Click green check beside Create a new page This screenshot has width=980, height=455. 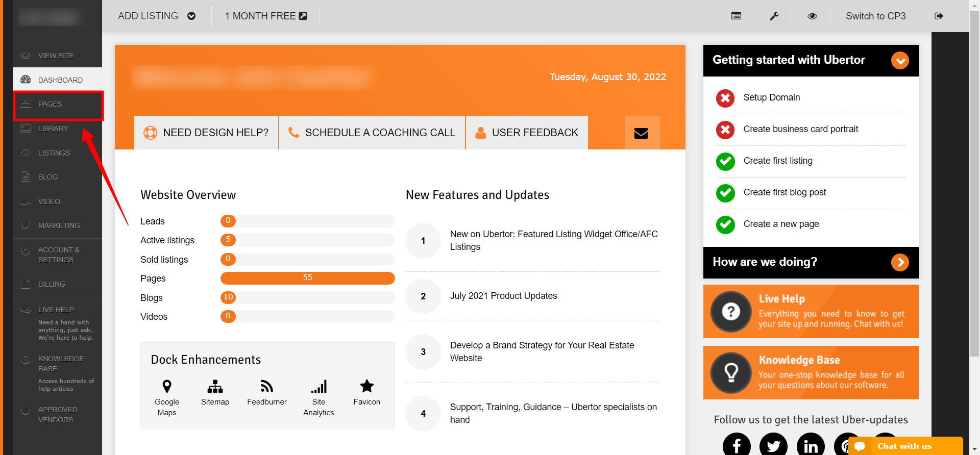725,224
